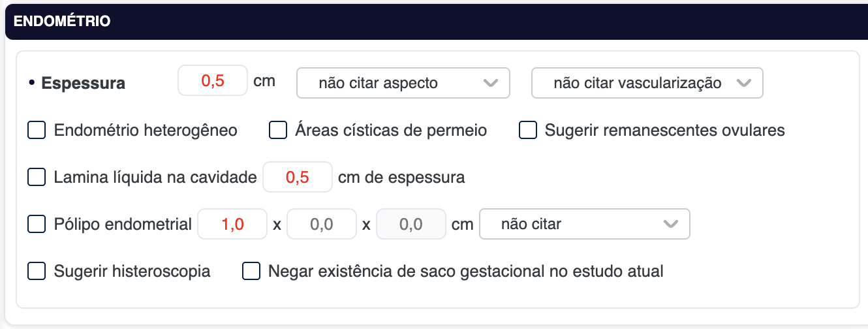The height and width of the screenshot is (329, 868).
Task: Click the Espessura value input field
Action: coord(213,81)
